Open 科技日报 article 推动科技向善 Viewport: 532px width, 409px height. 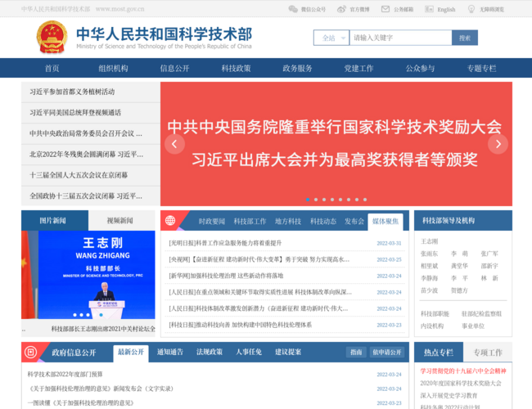click(240, 325)
